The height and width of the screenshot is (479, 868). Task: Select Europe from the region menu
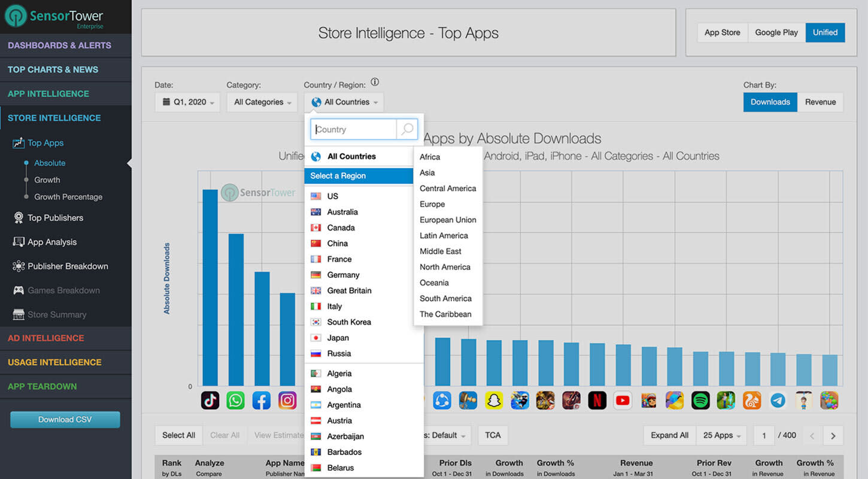tap(432, 204)
